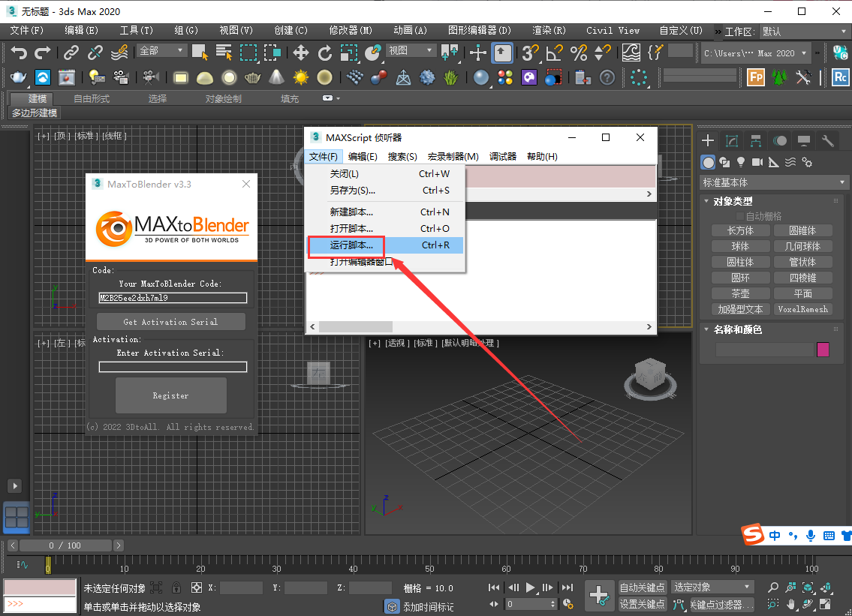Choose 运行脚本... in the listener menu
Screen dimensions: 852x616
pos(386,245)
